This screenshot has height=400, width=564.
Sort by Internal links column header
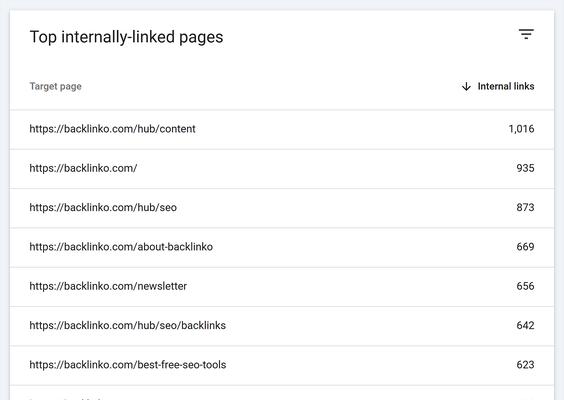506,86
